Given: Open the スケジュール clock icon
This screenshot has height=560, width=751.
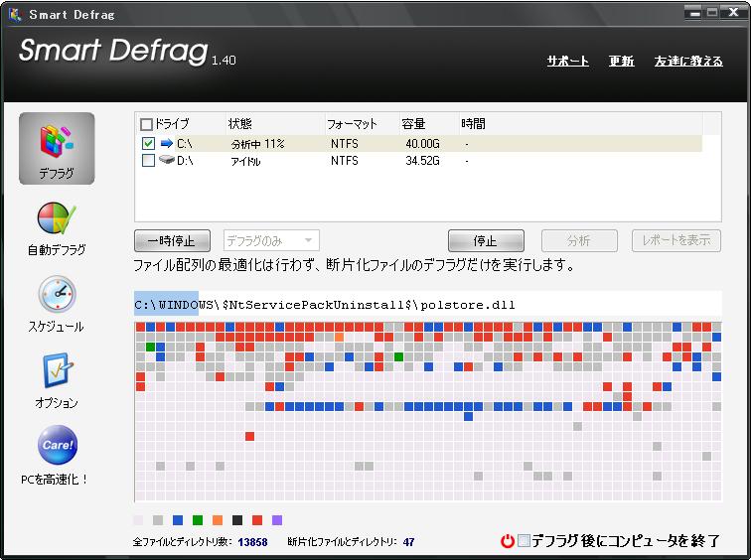Looking at the screenshot, I should click(x=57, y=294).
